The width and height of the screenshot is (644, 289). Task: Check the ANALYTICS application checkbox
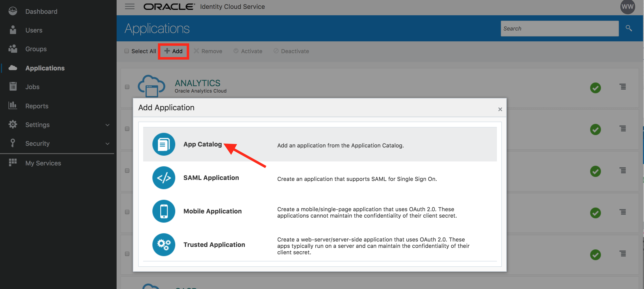[127, 87]
